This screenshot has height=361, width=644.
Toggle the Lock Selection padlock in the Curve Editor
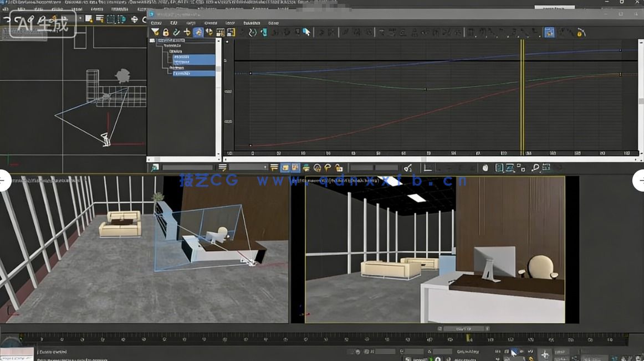166,32
